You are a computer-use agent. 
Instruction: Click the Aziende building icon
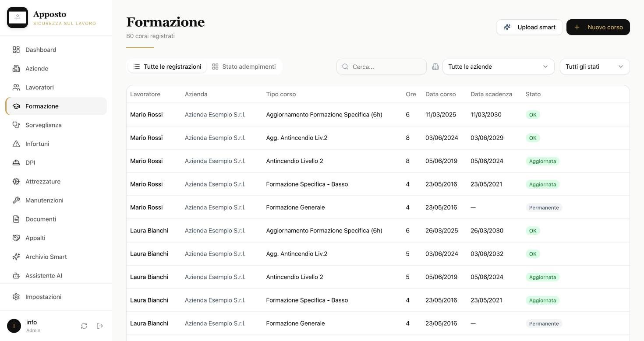(x=16, y=69)
